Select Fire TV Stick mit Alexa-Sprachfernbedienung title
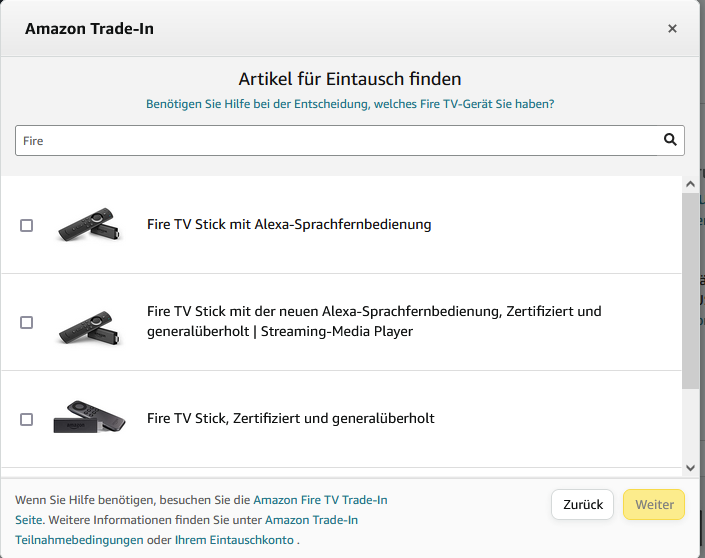Image resolution: width=705 pixels, height=558 pixels. [x=289, y=225]
